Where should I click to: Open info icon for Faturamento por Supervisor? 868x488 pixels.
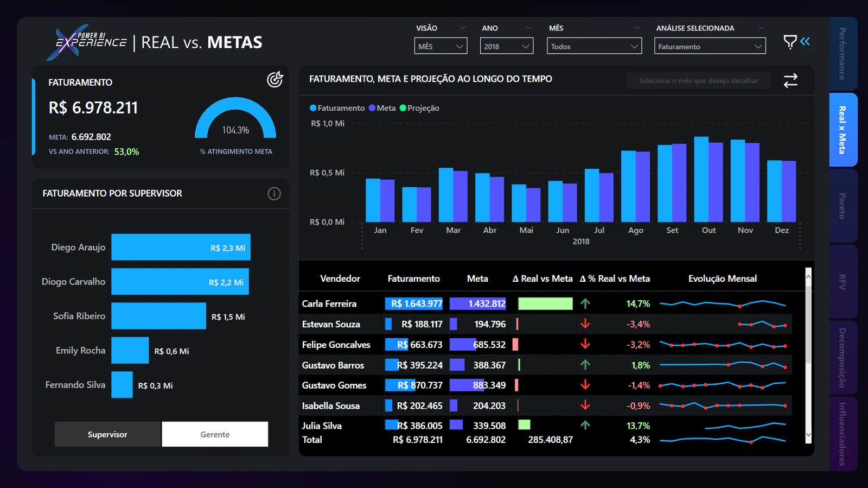(x=274, y=194)
